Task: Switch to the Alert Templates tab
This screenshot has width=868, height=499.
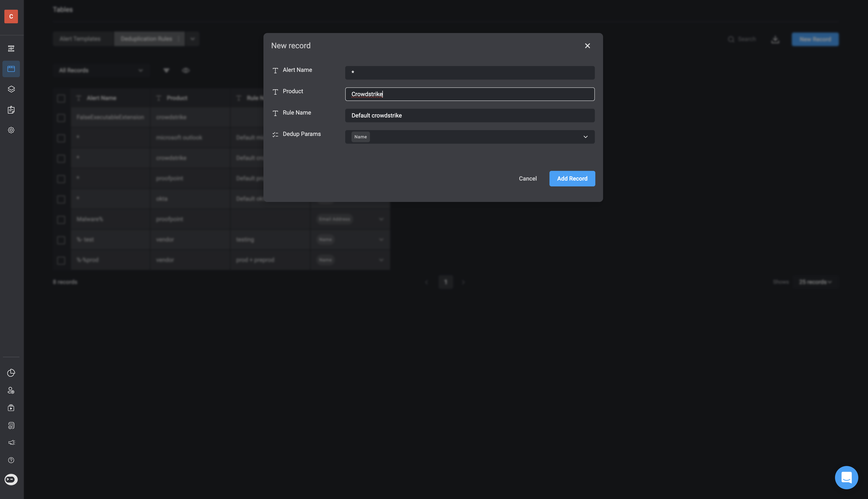Action: point(80,39)
